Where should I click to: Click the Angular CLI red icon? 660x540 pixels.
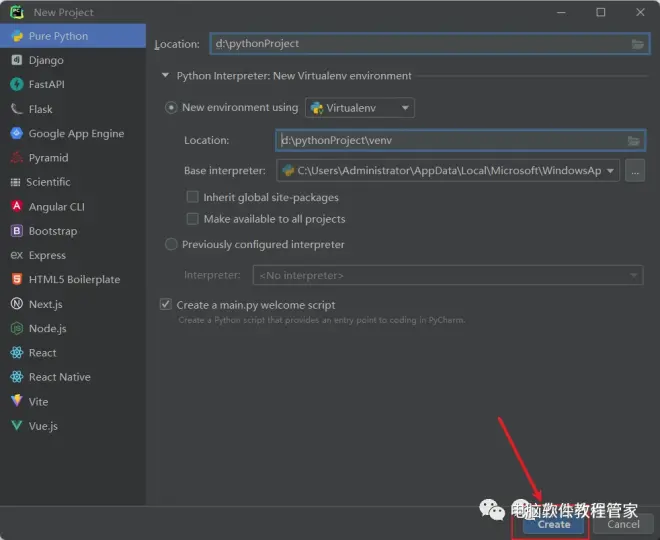click(17, 206)
